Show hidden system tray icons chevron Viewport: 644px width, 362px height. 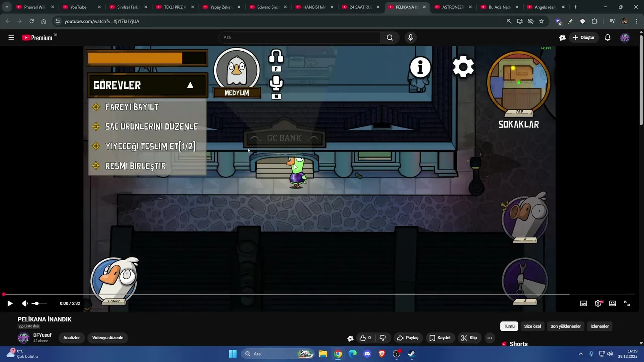pos(580,354)
